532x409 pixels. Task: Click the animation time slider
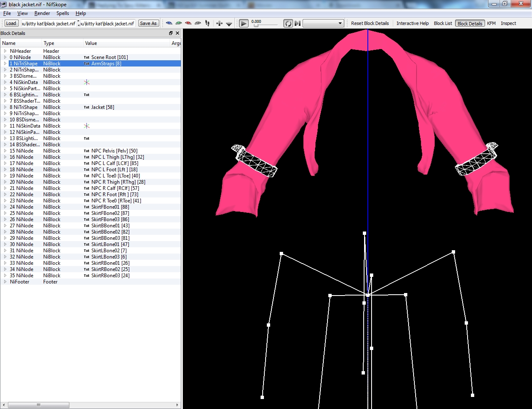(x=265, y=25)
